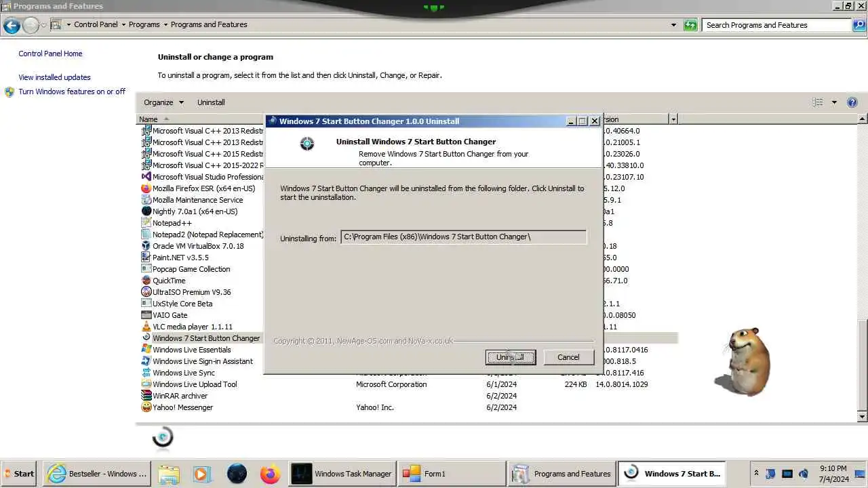868x488 pixels.
Task: Select UxStyle Core Beta entry
Action: point(182,304)
